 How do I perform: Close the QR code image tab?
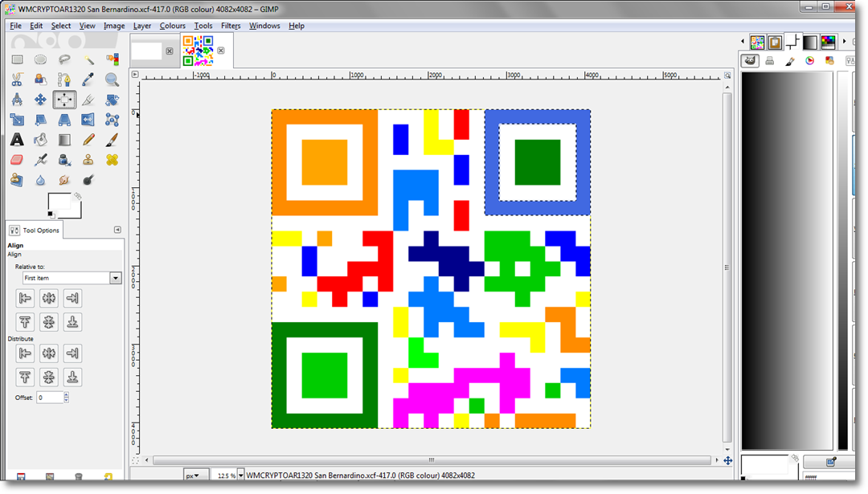coord(221,51)
